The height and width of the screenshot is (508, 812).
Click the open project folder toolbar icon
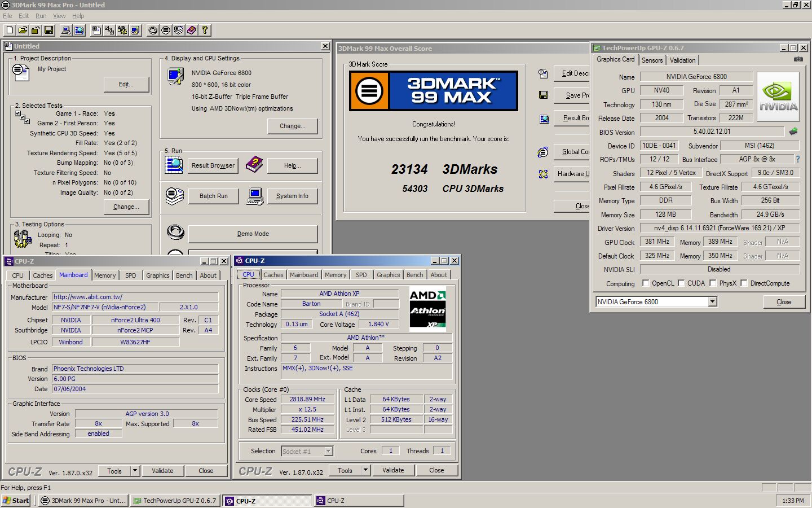[x=23, y=30]
